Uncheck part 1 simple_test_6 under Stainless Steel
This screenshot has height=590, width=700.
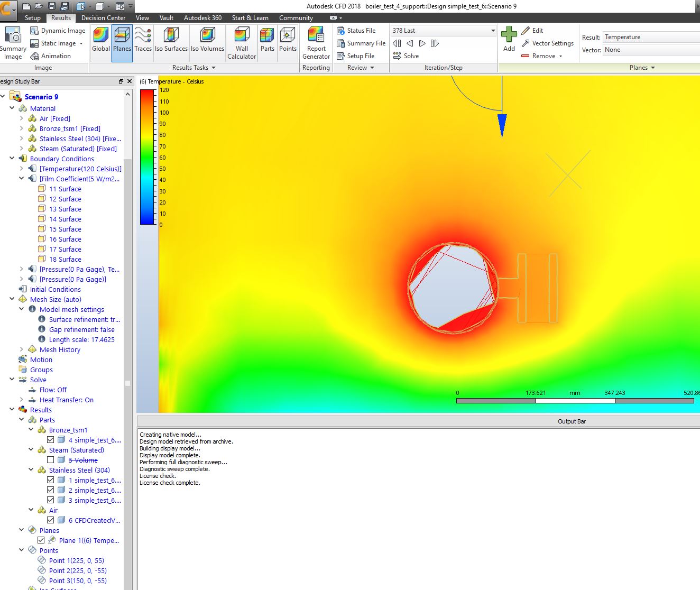tap(50, 480)
